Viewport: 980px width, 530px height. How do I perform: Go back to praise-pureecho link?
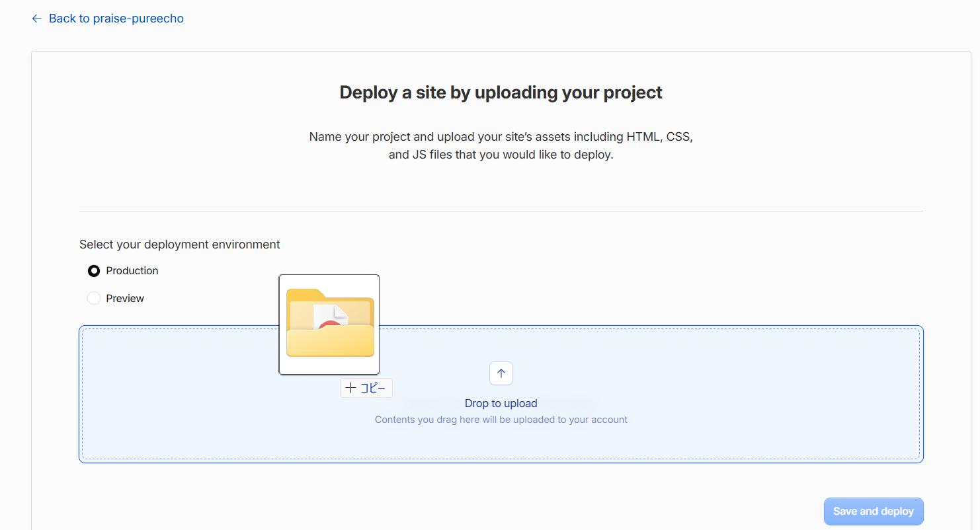coord(108,19)
